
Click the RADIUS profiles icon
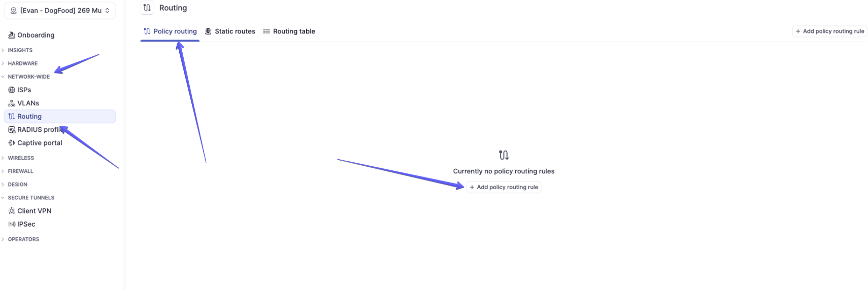click(x=11, y=130)
